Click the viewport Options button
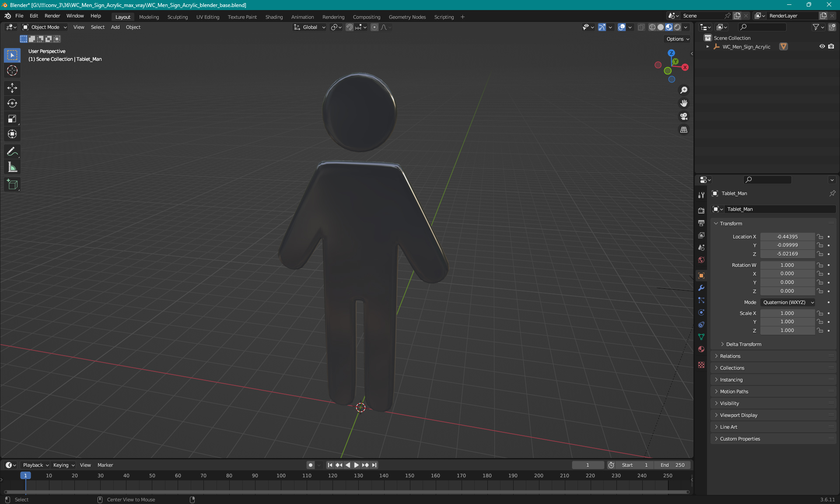Viewport: 840px width, 504px height. click(677, 39)
